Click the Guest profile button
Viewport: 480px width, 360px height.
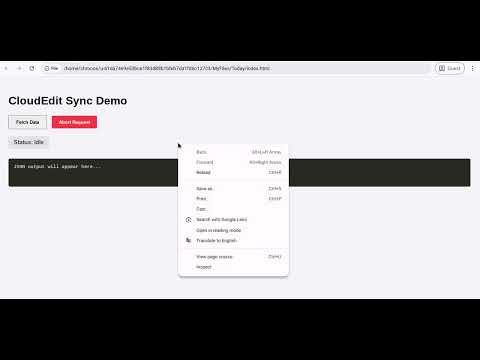pyautogui.click(x=450, y=68)
